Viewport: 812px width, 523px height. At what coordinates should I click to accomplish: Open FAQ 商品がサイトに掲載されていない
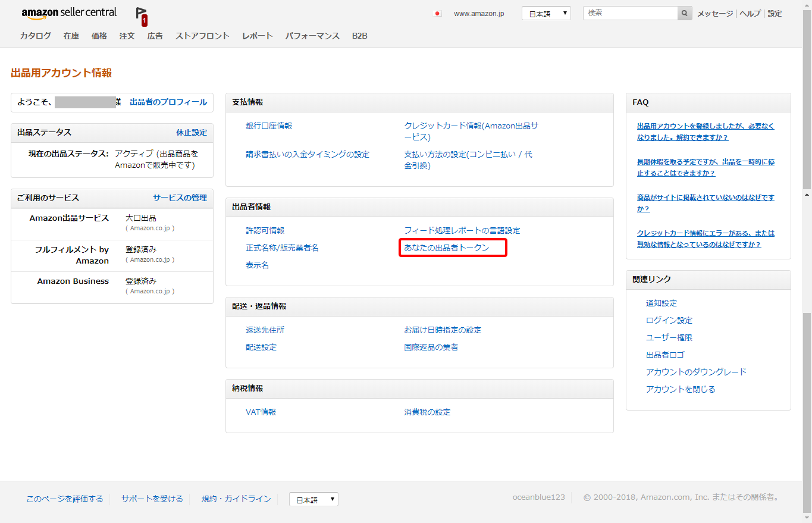tap(706, 203)
